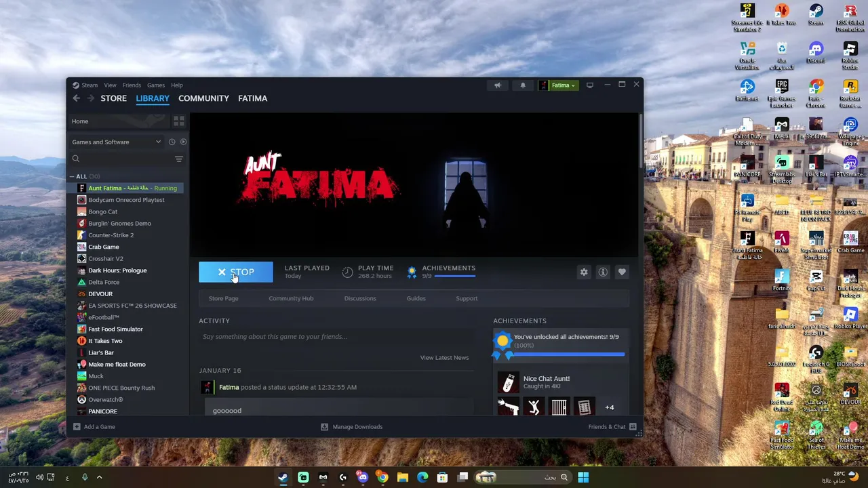
Task: Go to library Home
Action: (119, 121)
